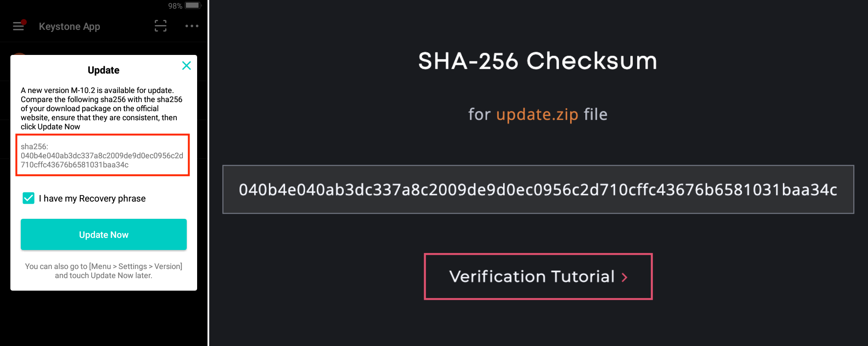Click the 98% battery percentage text
868x346 pixels.
175,6
